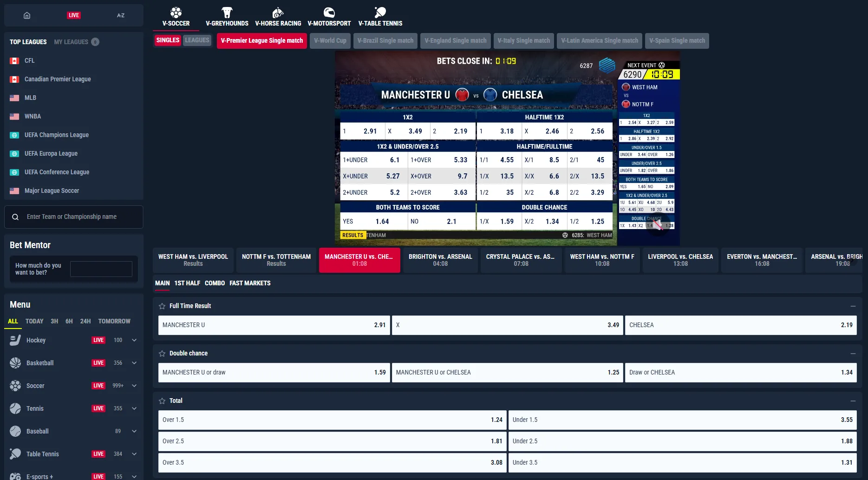Open WEST HAM vs. LIVERPOOL results

tap(193, 260)
